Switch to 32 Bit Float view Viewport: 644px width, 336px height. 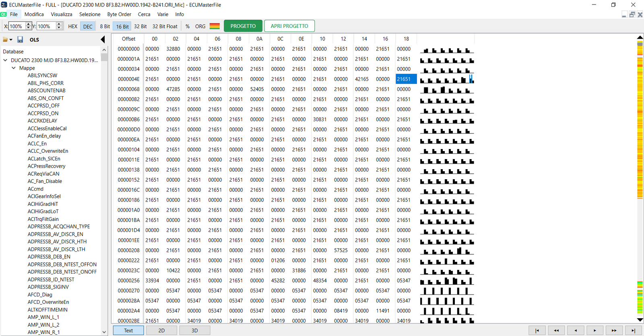click(x=165, y=27)
